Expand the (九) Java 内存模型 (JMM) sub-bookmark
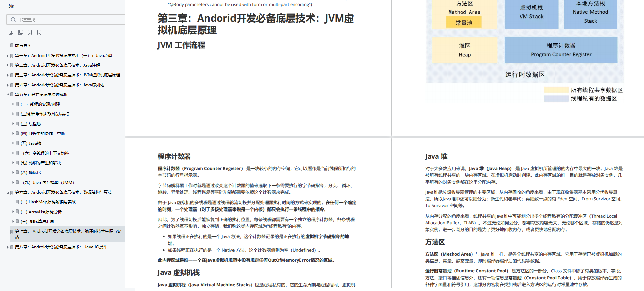 point(13,183)
